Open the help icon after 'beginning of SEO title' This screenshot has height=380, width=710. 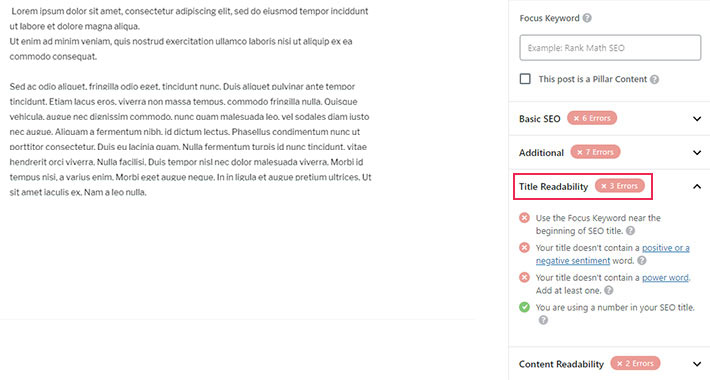[x=630, y=231]
